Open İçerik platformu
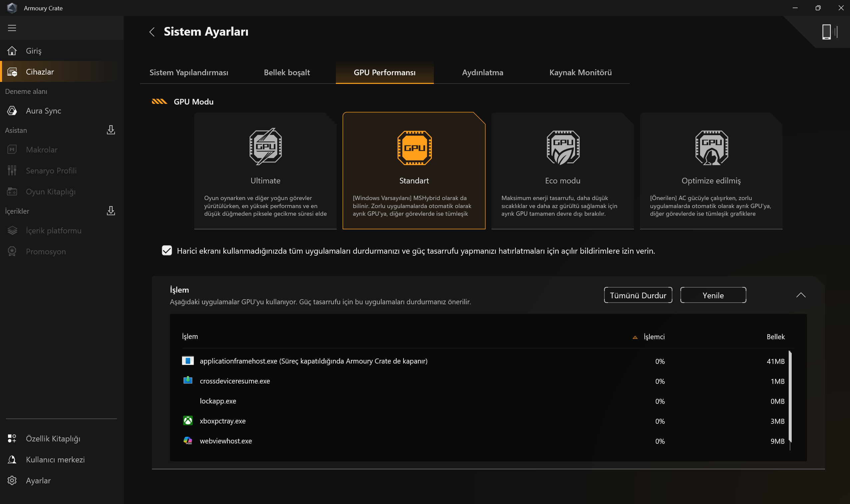Image resolution: width=850 pixels, height=504 pixels. (x=62, y=231)
